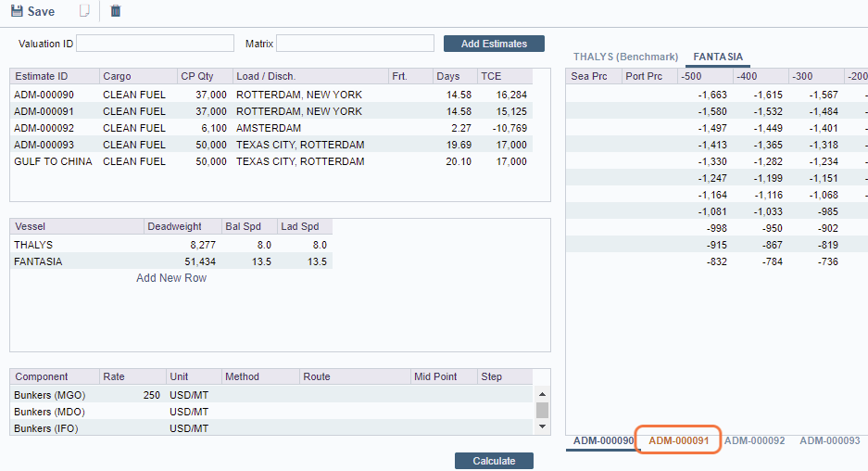Screen dimensions: 868x471
Task: Open the ADM-000092 bottom tab
Action: [x=754, y=441]
